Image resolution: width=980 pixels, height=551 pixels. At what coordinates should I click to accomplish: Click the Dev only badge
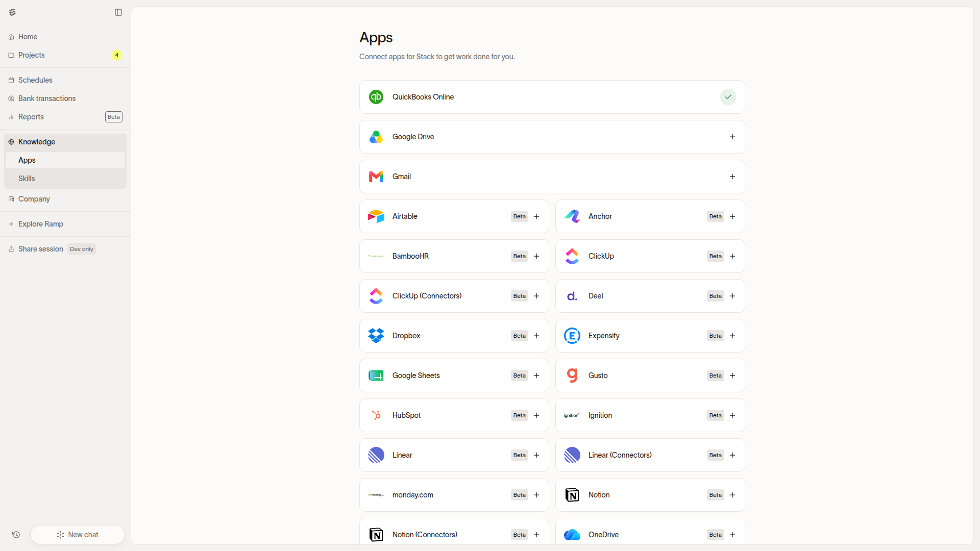coord(82,249)
